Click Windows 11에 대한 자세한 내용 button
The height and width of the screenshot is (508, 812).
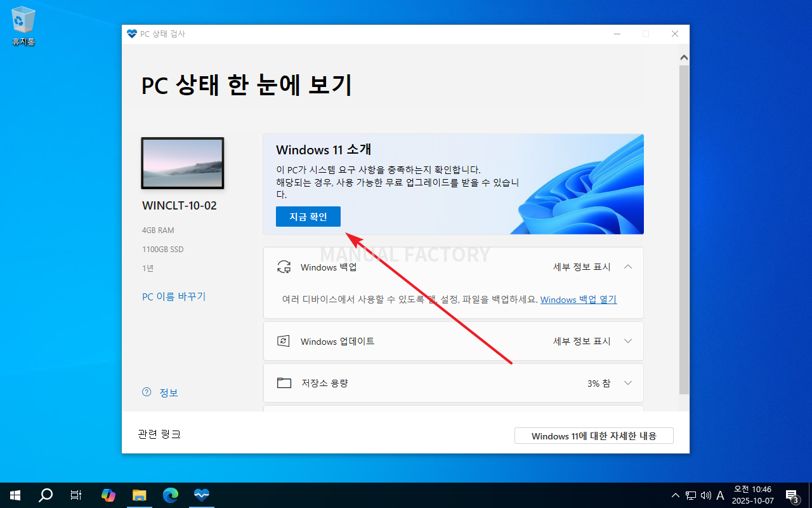tap(593, 436)
